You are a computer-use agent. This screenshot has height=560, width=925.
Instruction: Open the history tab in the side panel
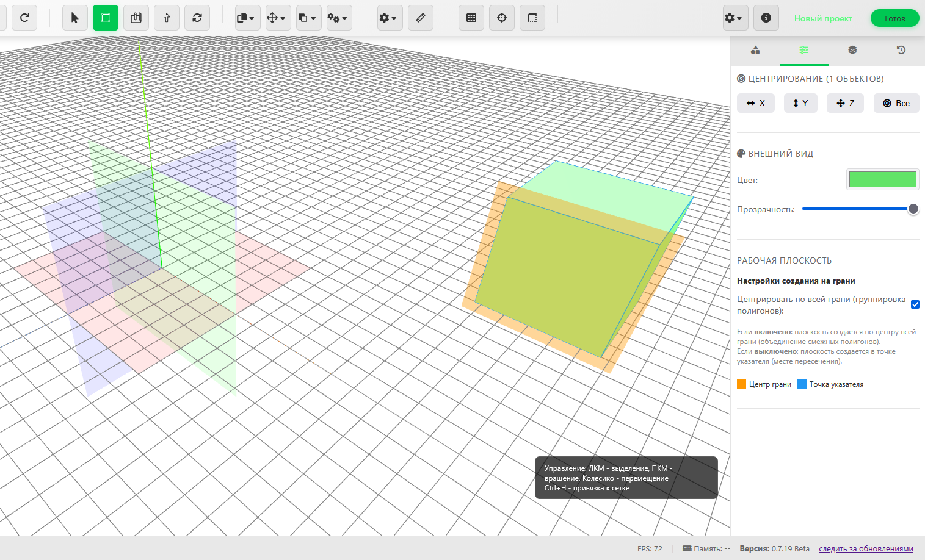(901, 50)
